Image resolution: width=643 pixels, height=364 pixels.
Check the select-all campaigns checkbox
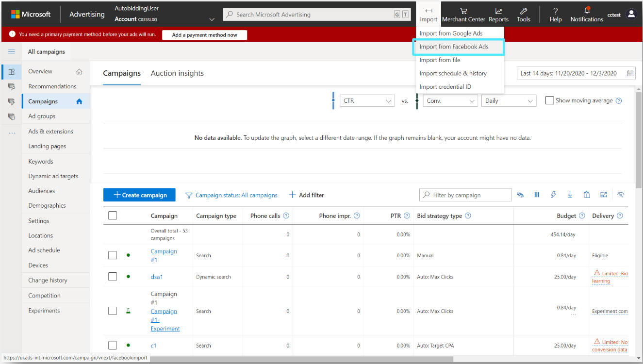pos(112,215)
